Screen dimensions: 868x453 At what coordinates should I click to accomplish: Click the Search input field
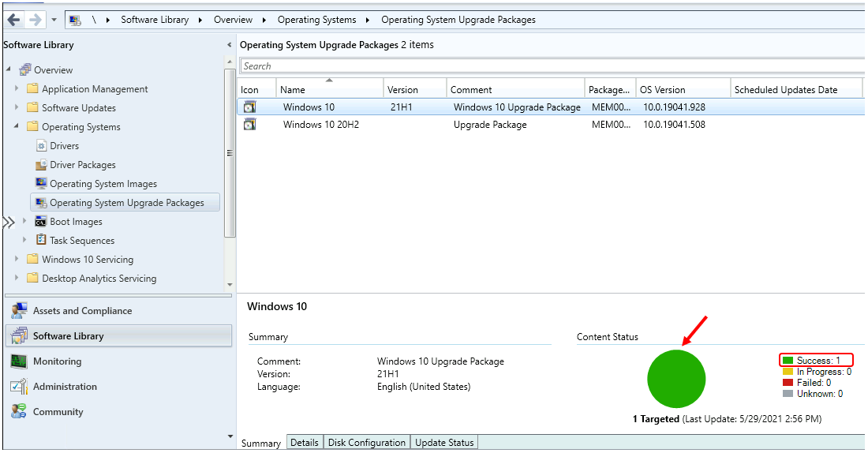tap(552, 66)
